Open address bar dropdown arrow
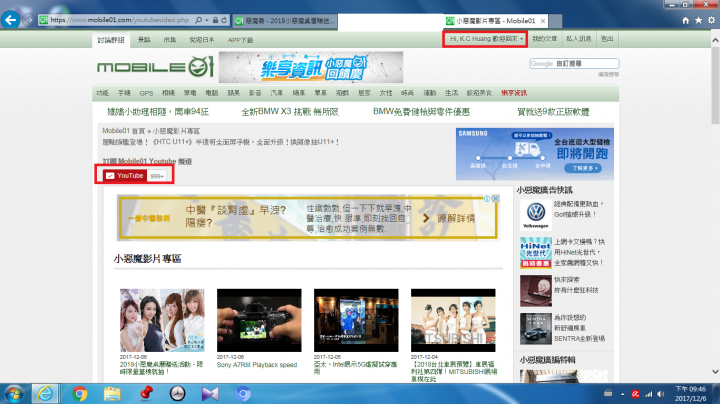This screenshot has width=720, height=404. point(207,20)
